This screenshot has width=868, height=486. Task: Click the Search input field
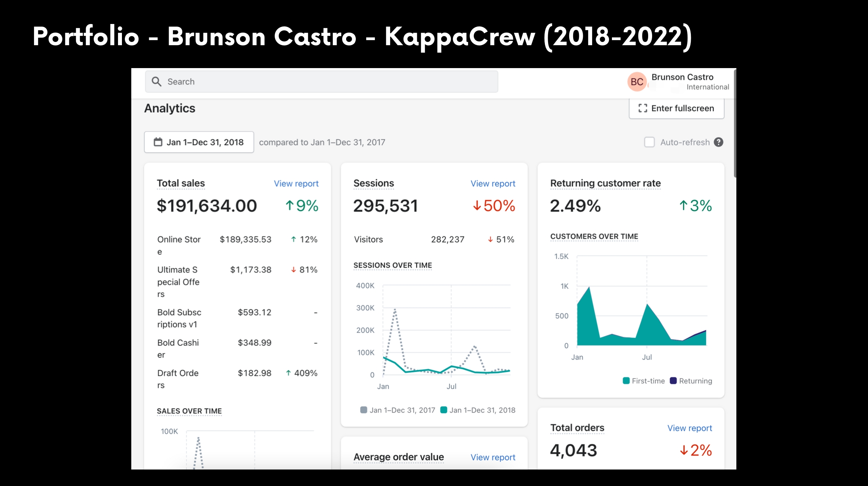pyautogui.click(x=321, y=82)
